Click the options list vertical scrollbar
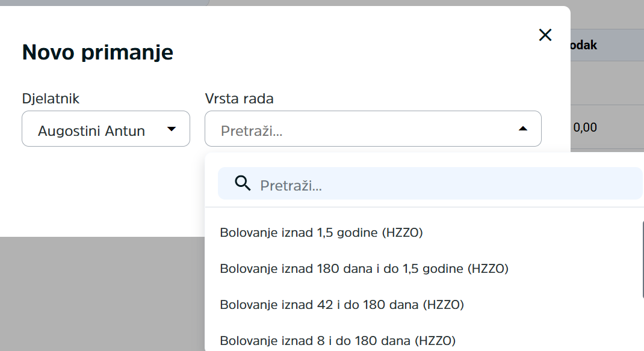Viewport: 644px width, 351px height. coord(643,259)
